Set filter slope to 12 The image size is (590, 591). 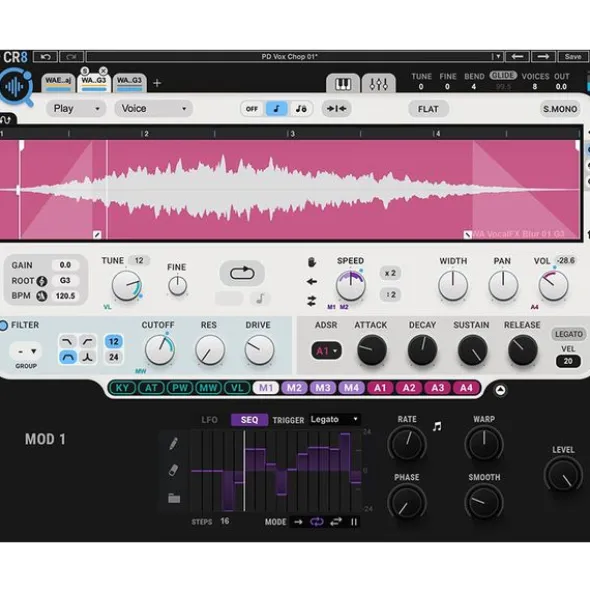pos(113,341)
